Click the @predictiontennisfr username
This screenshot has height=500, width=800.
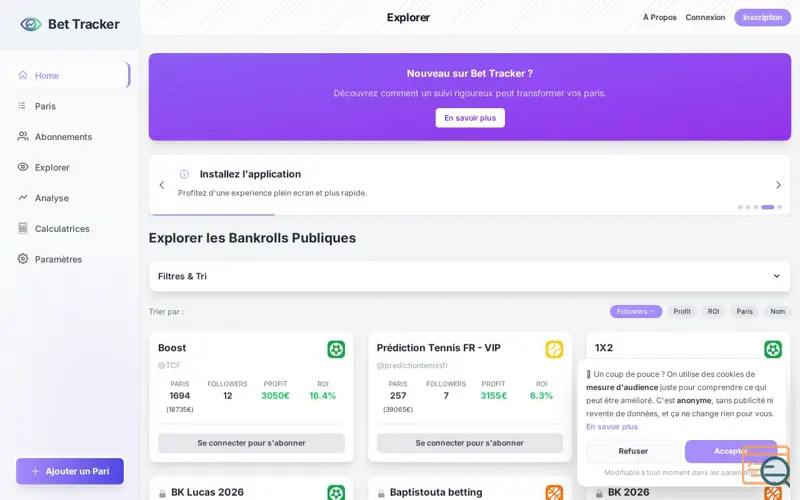click(x=412, y=365)
